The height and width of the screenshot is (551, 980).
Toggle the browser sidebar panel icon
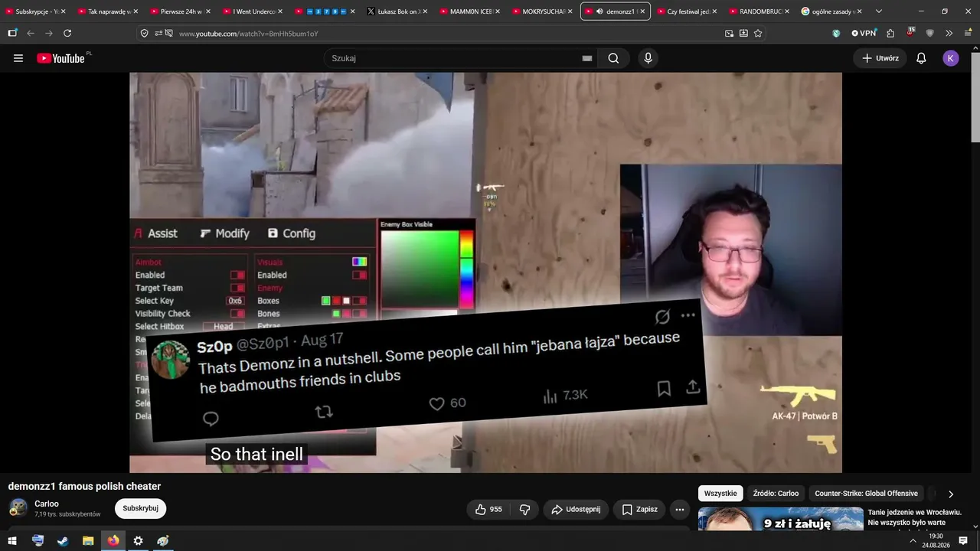pyautogui.click(x=12, y=34)
